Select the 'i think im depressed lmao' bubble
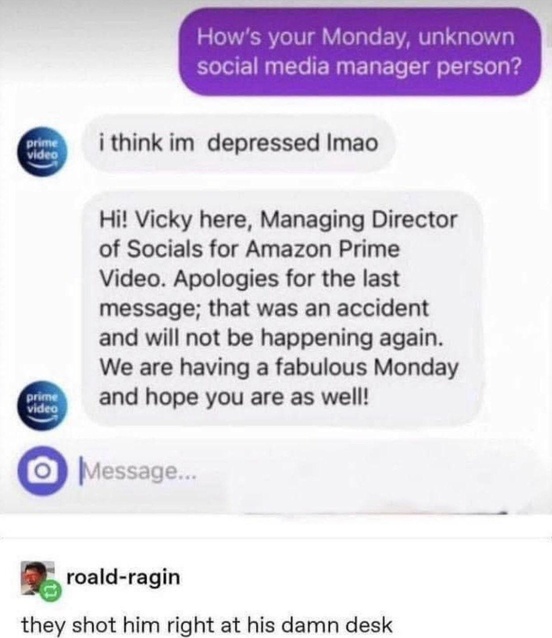The width and height of the screenshot is (552, 638). click(239, 144)
